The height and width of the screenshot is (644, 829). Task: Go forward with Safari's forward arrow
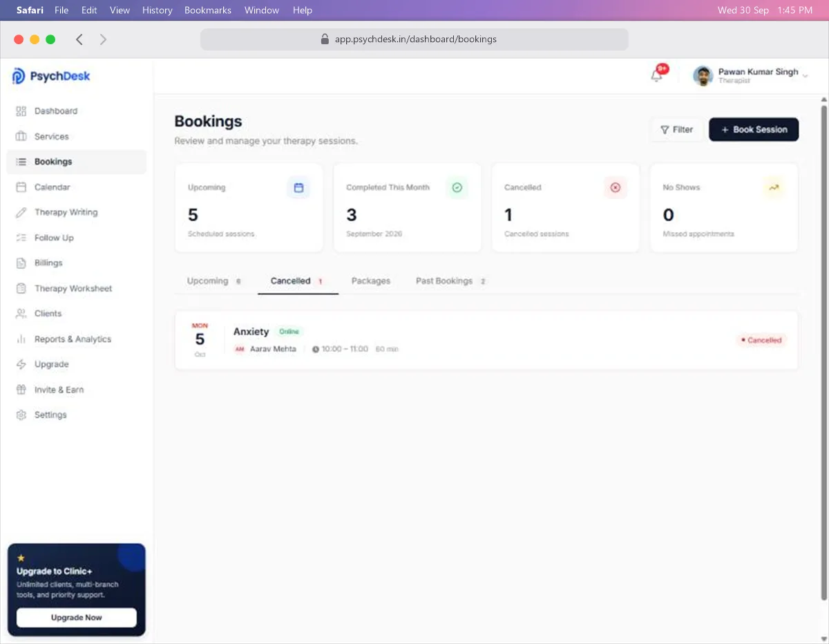103,39
